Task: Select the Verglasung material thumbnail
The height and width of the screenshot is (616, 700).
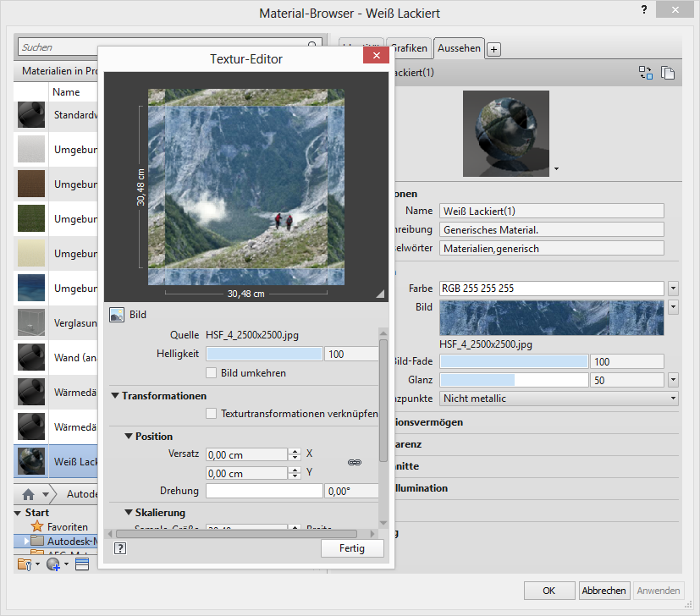Action: [31, 322]
